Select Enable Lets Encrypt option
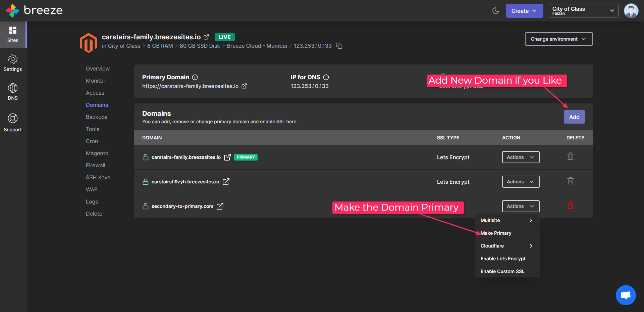The width and height of the screenshot is (644, 312). 507,259
